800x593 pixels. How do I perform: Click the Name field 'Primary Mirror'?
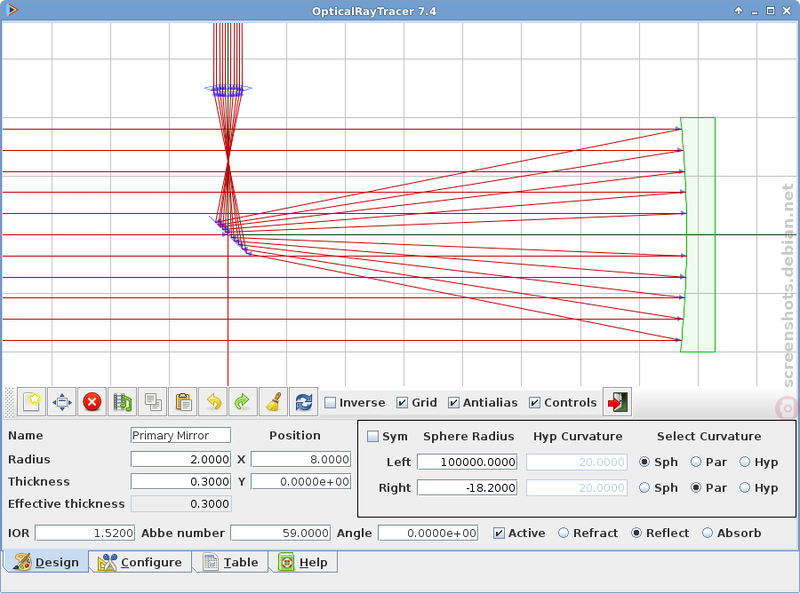click(181, 435)
